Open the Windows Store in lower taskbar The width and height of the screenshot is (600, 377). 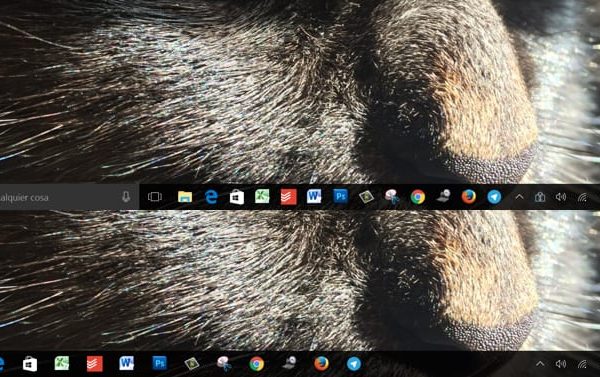(30, 364)
